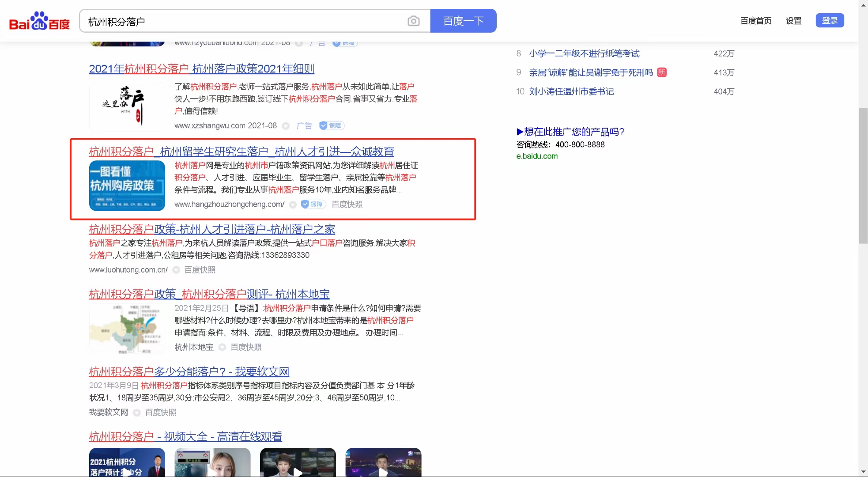Open result 杭州积分落户政策-杭州落户之家
The height and width of the screenshot is (477, 868).
click(x=212, y=229)
